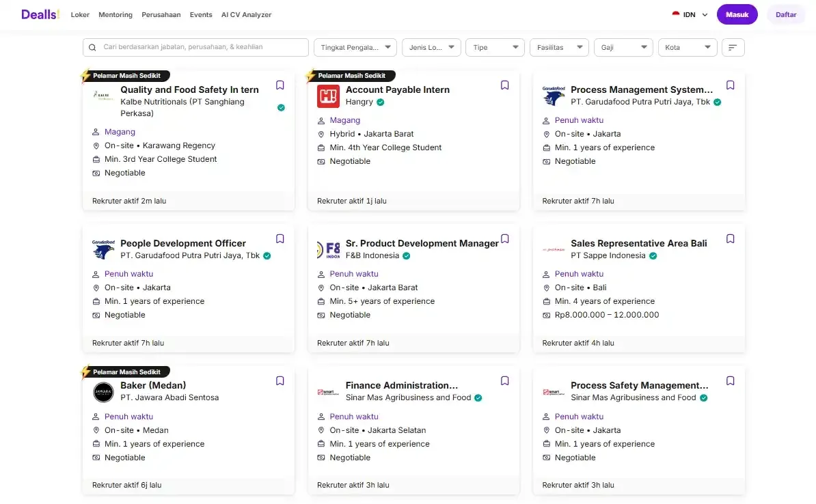Click the verified badge on Kalbe Nutritionals card
Screen dimensions: 816x504
point(281,108)
